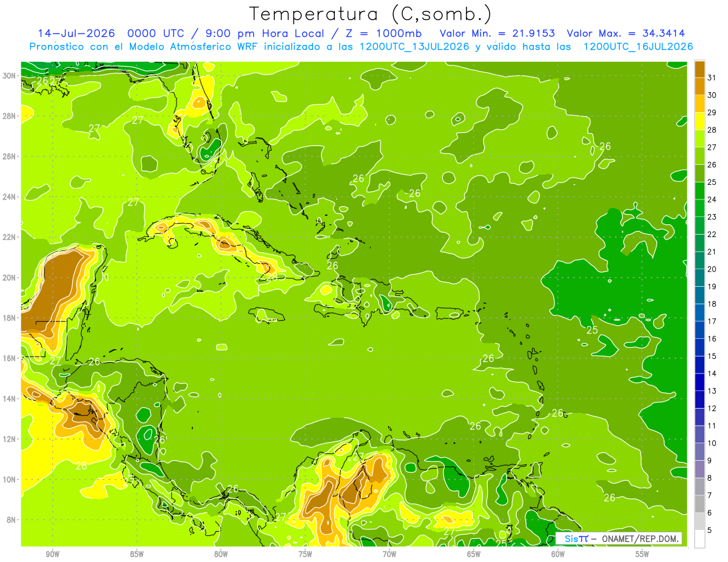Click color scale value "26"

coord(712,164)
